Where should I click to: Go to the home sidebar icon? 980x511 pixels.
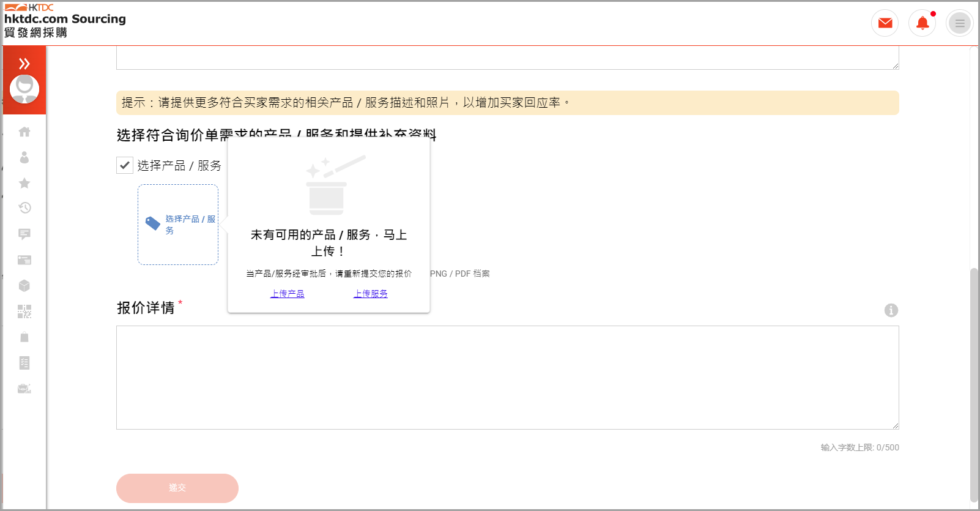tap(24, 132)
